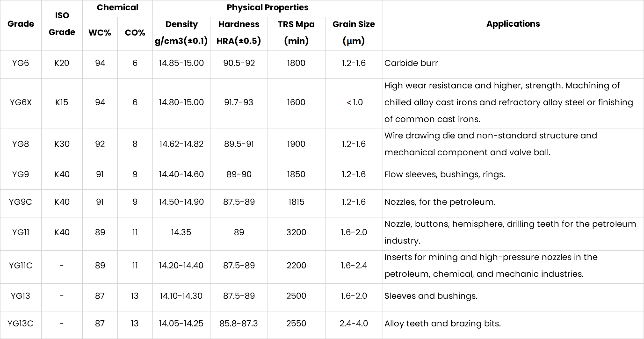Click the density value 14.62-14.82
644x339 pixels.
181,144
